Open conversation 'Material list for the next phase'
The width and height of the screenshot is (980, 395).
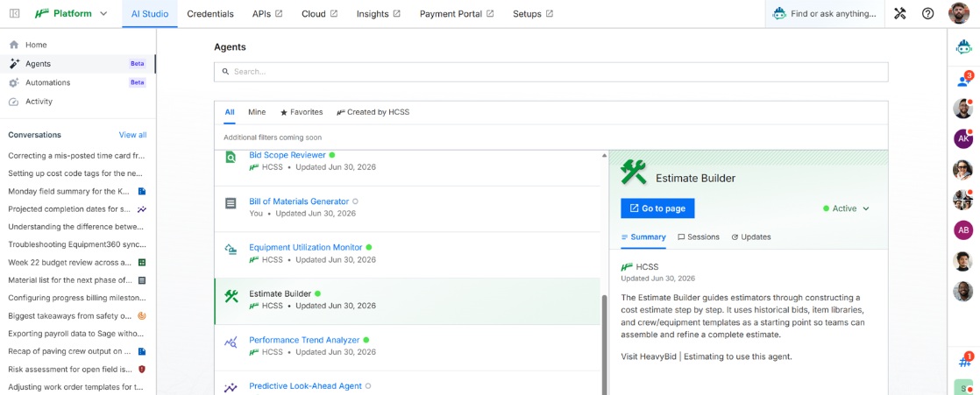(77, 280)
